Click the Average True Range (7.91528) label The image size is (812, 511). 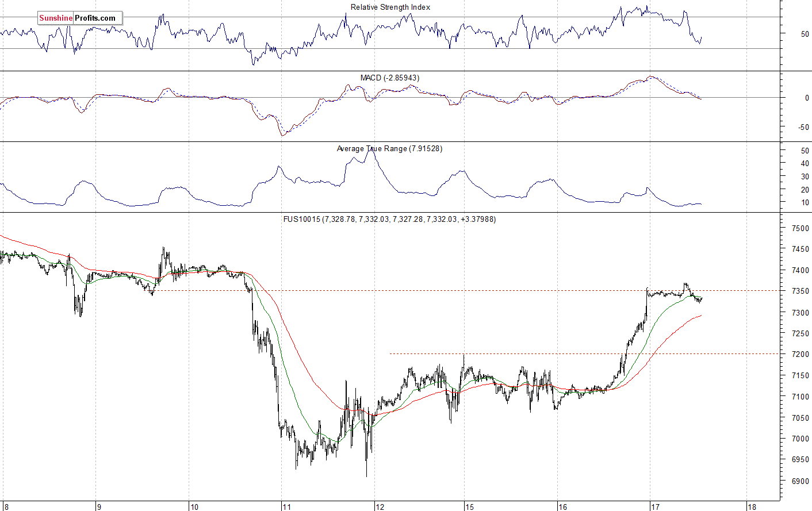point(389,149)
